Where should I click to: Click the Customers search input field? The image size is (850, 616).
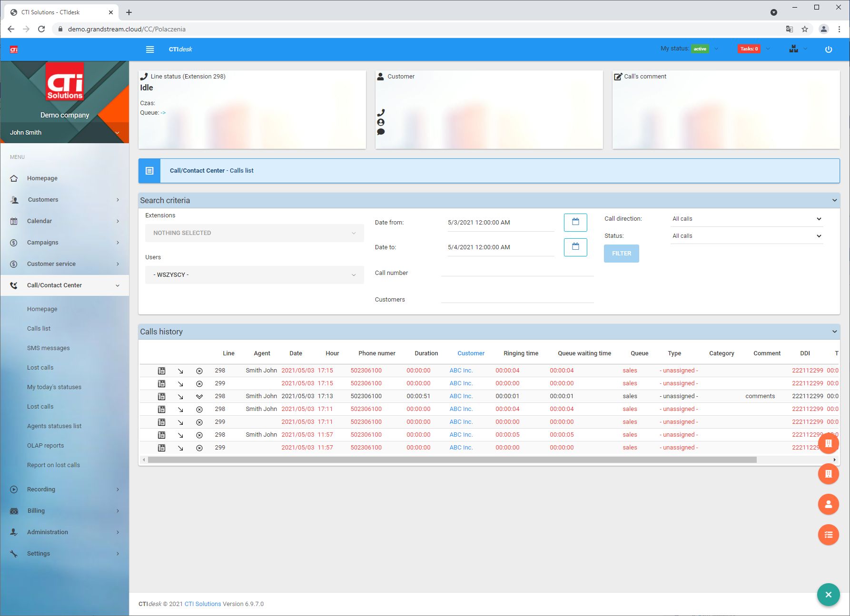click(517, 298)
